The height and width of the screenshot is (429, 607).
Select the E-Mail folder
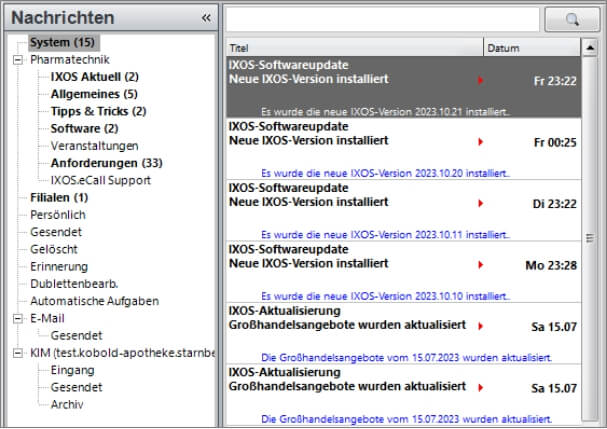click(x=47, y=318)
